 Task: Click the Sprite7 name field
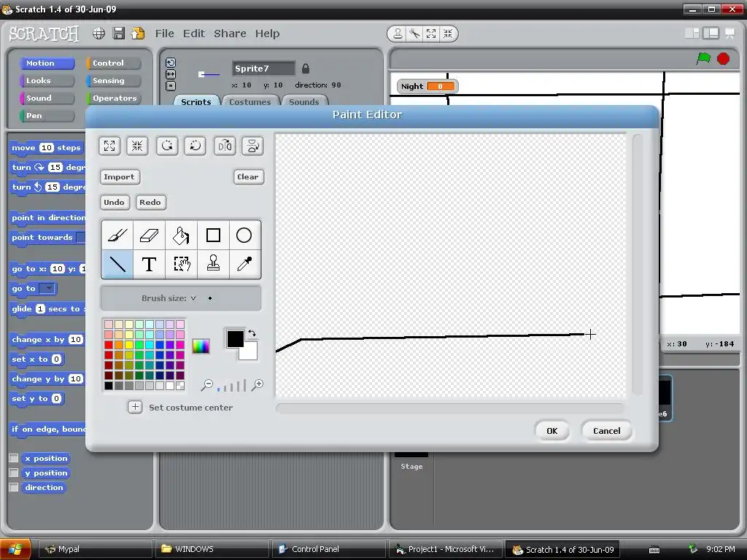click(263, 69)
